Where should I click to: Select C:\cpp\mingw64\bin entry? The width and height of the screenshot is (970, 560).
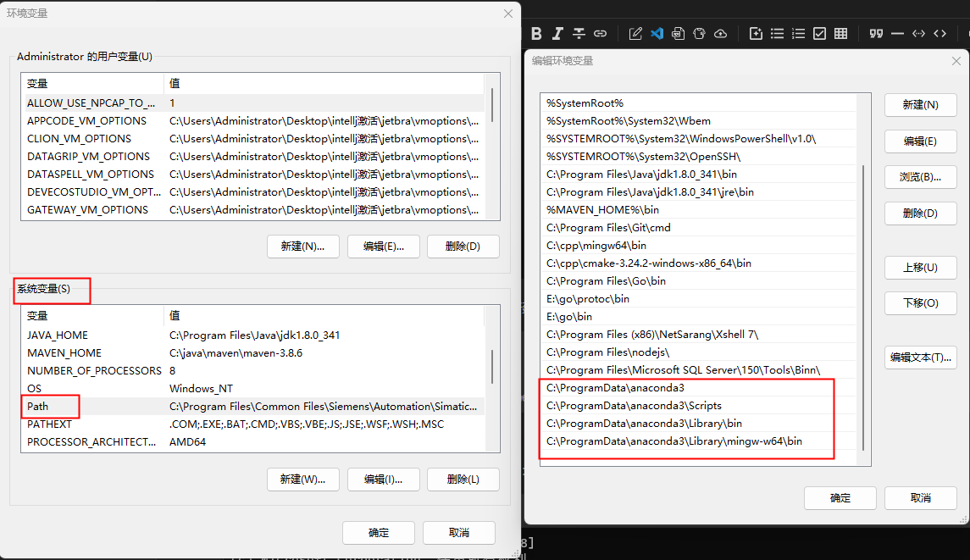[x=698, y=246]
